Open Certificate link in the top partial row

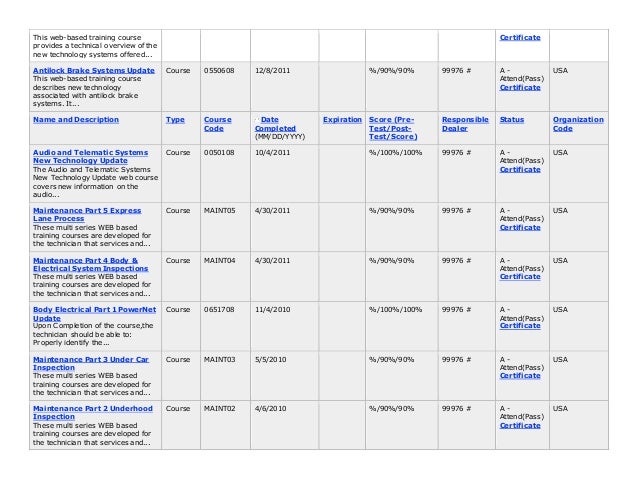pyautogui.click(x=520, y=37)
